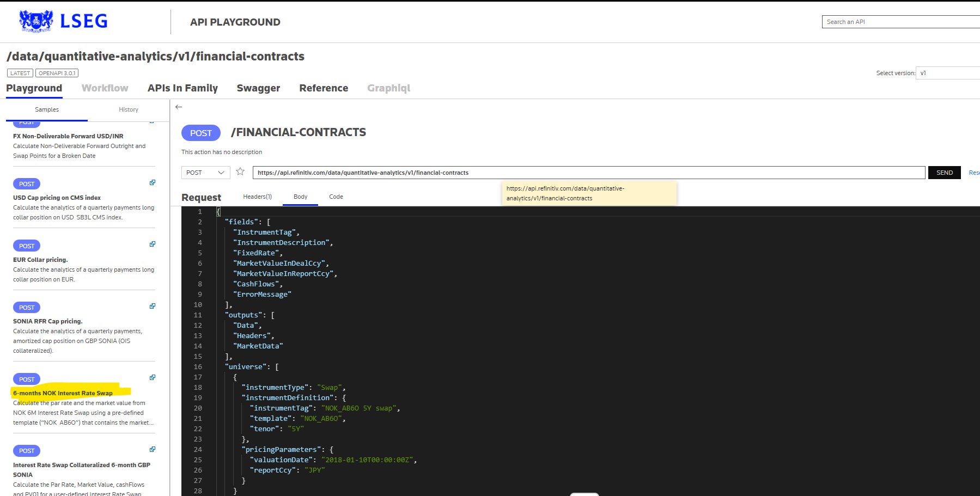The image size is (980, 496).
Task: Click the "NOK_AB6O 5Y swap" instrumentTag value
Action: (x=358, y=408)
